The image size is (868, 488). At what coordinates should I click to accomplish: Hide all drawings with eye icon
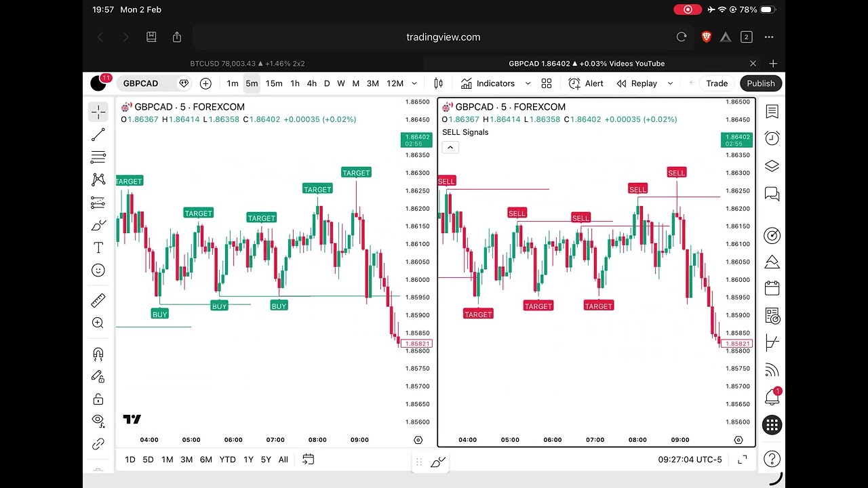coord(98,421)
